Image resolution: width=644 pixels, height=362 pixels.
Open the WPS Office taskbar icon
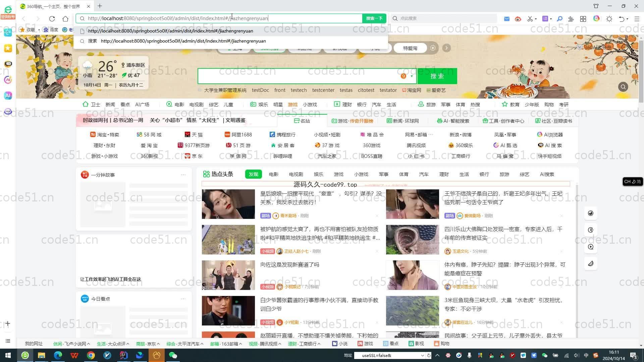[74, 355]
